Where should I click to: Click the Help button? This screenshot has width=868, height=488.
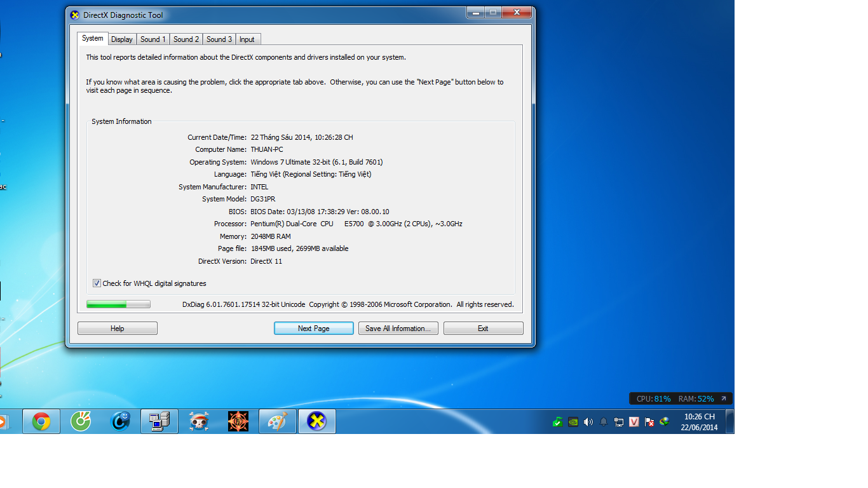117,329
